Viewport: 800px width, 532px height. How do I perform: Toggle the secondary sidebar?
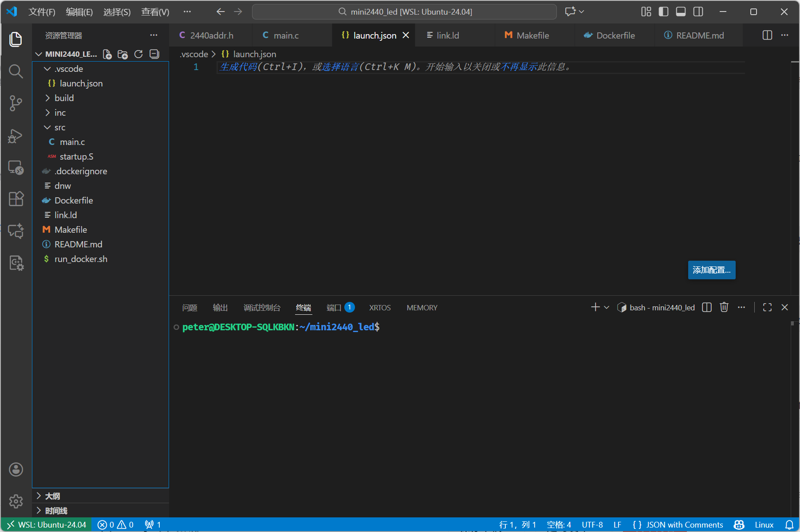pos(698,12)
